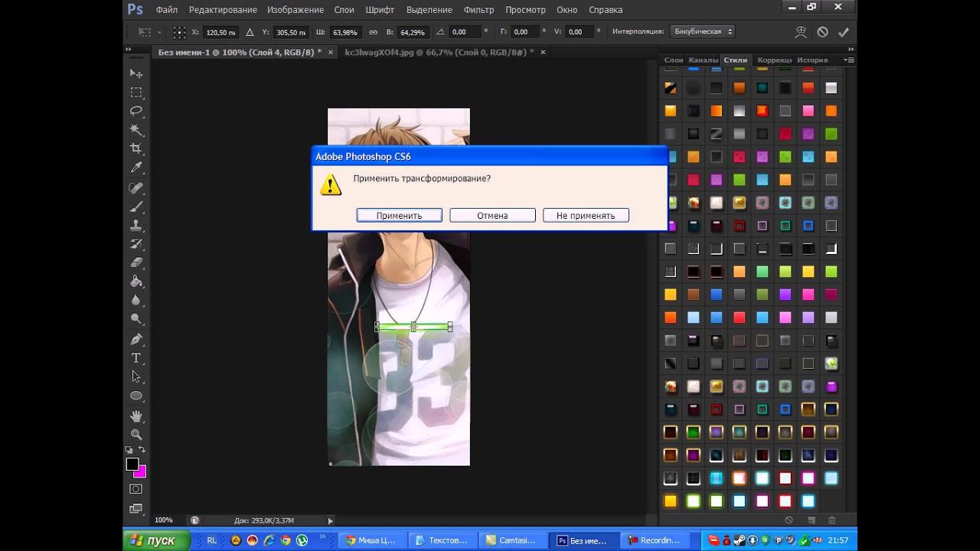Screen dimensions: 980x551
Task: Select the Hand tool
Action: tap(136, 416)
